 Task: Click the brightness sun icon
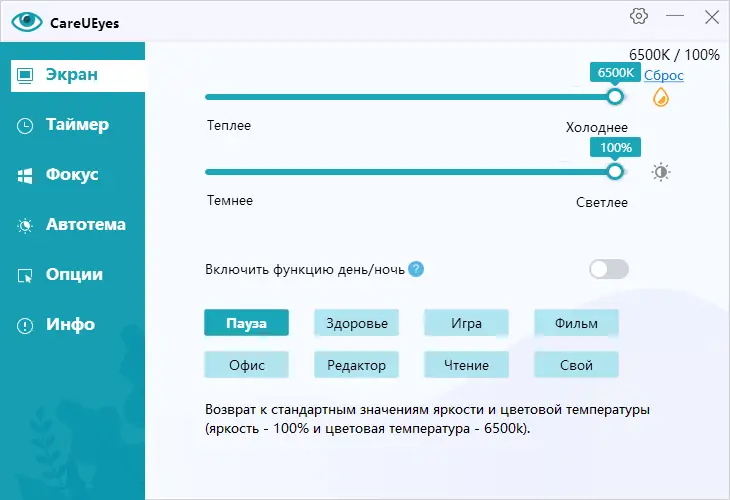tap(661, 172)
